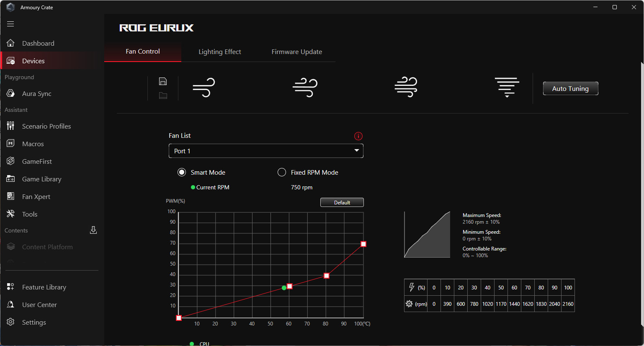This screenshot has width=644, height=346.
Task: Click the ROG EURUX device title
Action: click(x=157, y=28)
